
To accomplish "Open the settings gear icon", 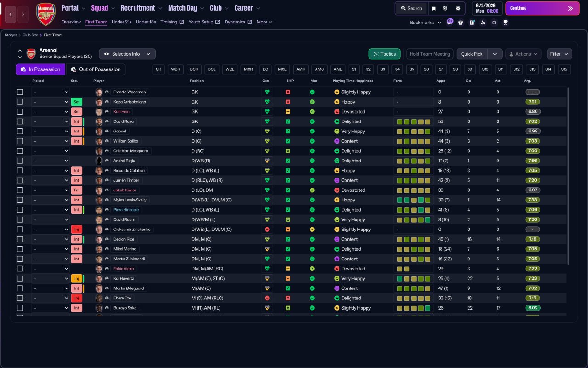I will click(x=458, y=8).
